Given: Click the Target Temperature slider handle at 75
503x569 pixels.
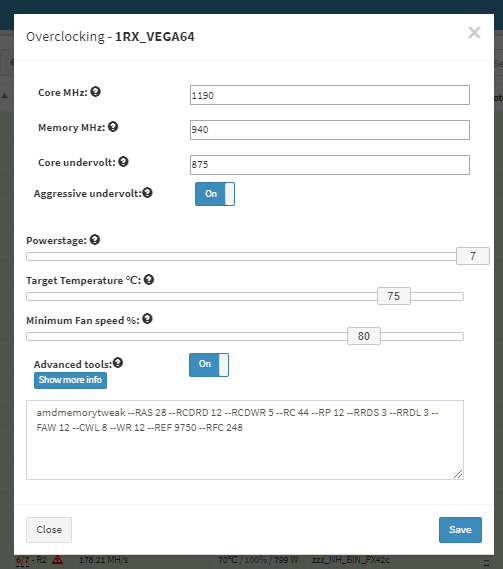Looking at the screenshot, I should [x=394, y=296].
